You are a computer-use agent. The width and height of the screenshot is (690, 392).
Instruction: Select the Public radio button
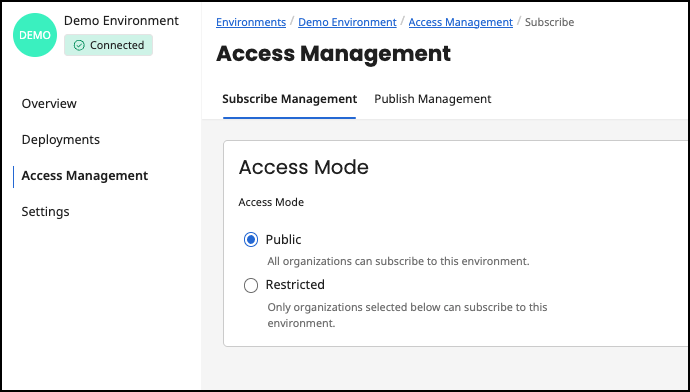pyautogui.click(x=251, y=240)
